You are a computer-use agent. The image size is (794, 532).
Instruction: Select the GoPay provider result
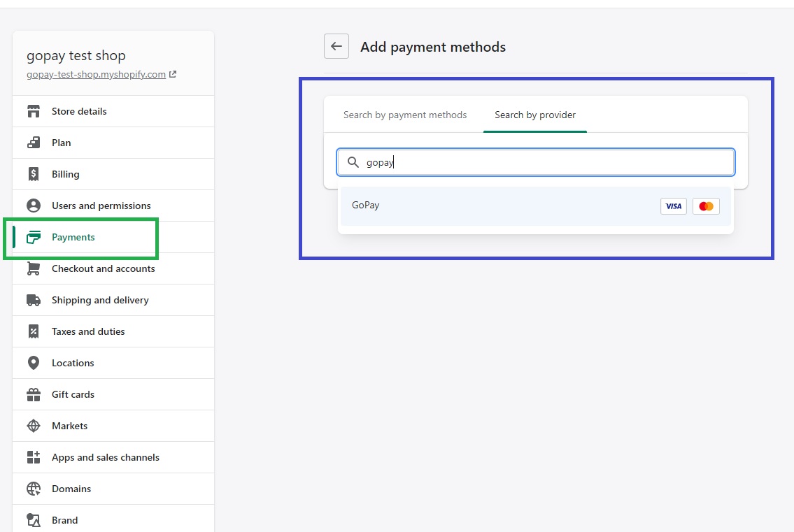point(536,206)
